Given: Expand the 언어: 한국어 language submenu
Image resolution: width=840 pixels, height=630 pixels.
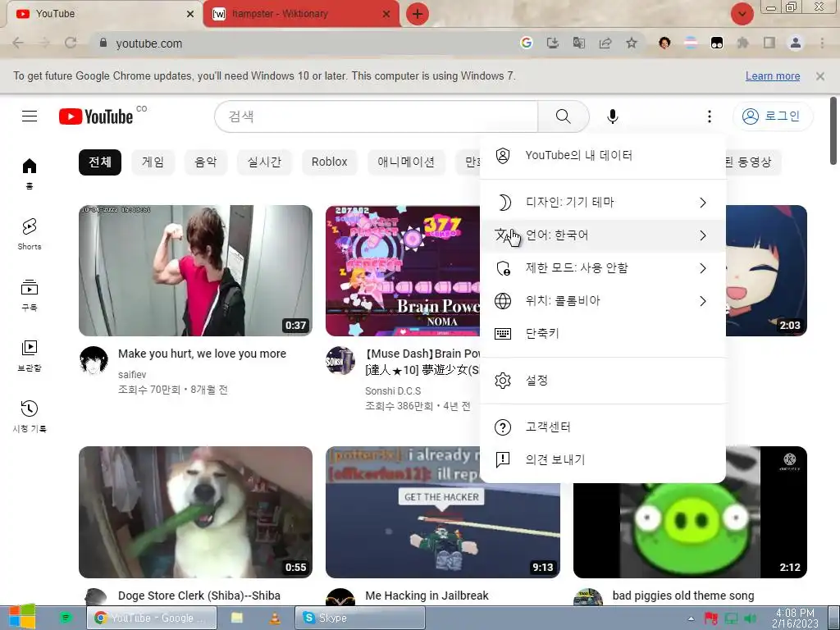Looking at the screenshot, I should point(603,235).
